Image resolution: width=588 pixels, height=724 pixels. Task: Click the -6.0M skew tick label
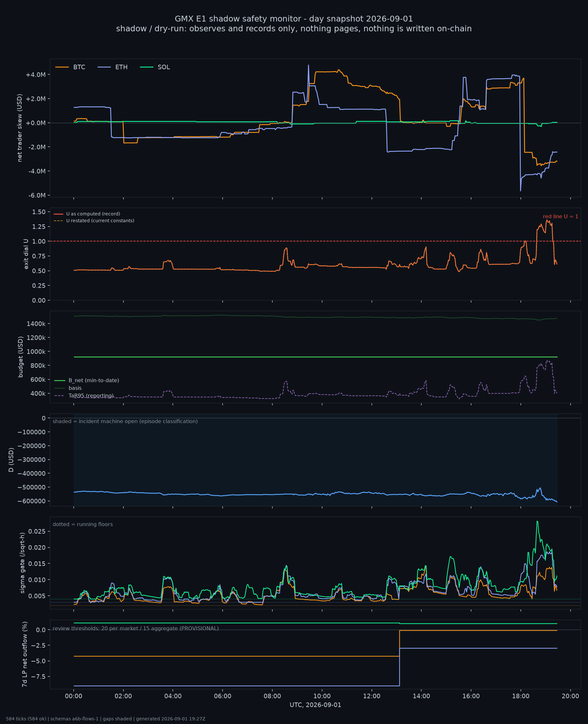click(37, 196)
